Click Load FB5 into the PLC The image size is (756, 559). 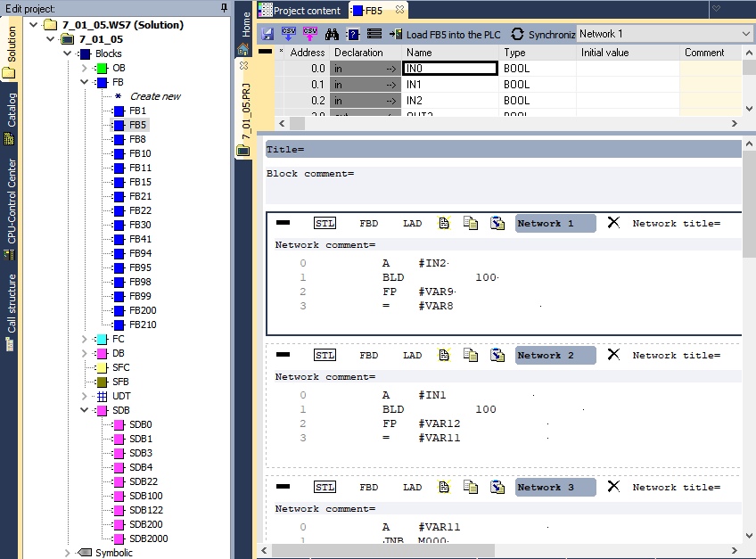(445, 34)
